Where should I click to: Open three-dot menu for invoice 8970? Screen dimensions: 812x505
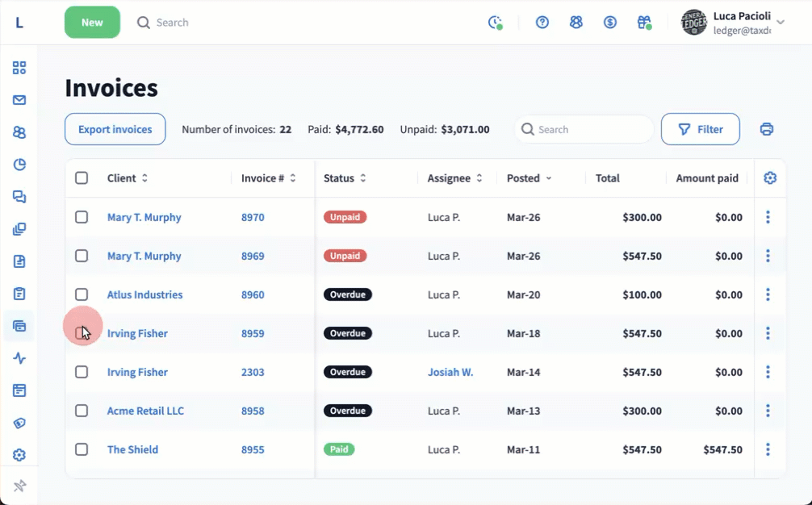(x=768, y=217)
